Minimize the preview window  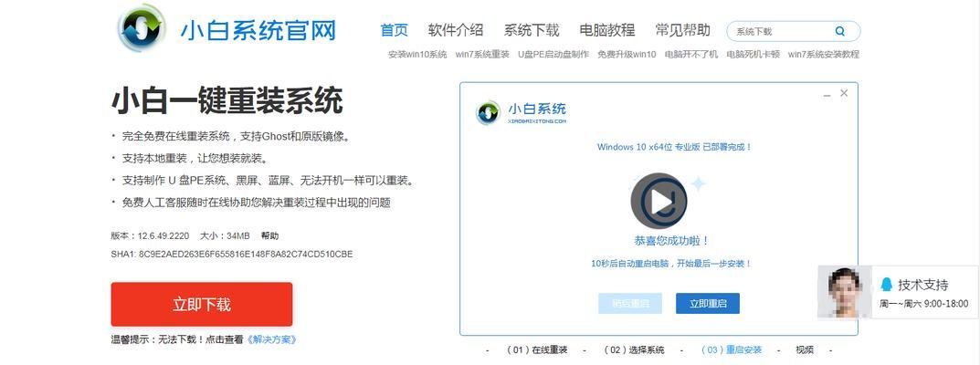pos(827,95)
